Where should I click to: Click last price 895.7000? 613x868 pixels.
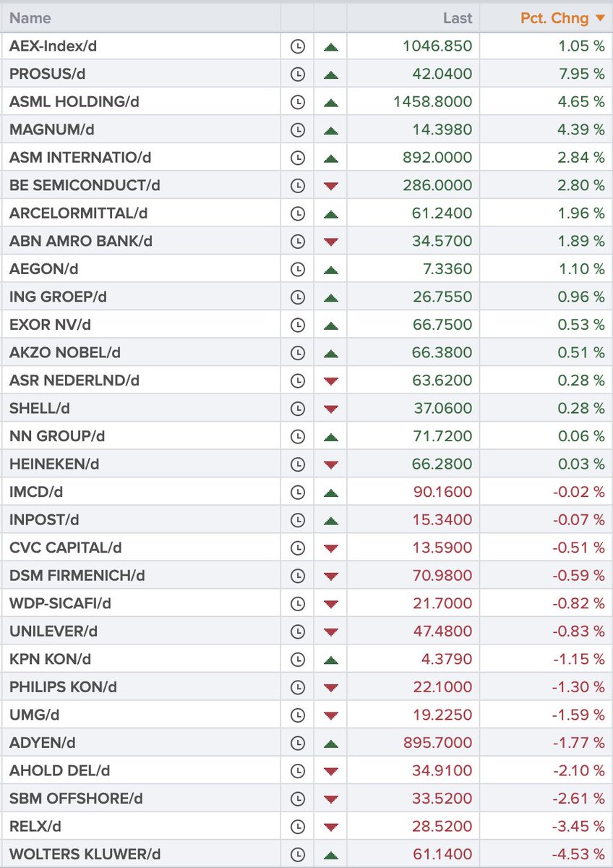click(437, 743)
